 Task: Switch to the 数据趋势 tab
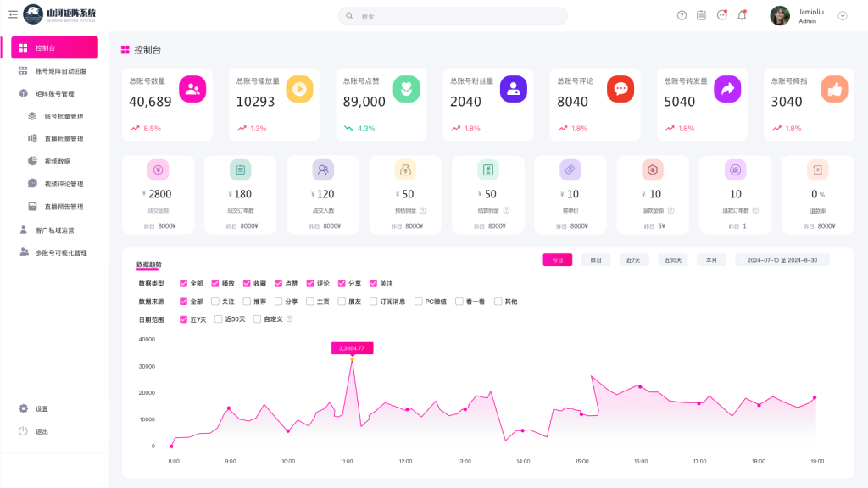(x=149, y=264)
